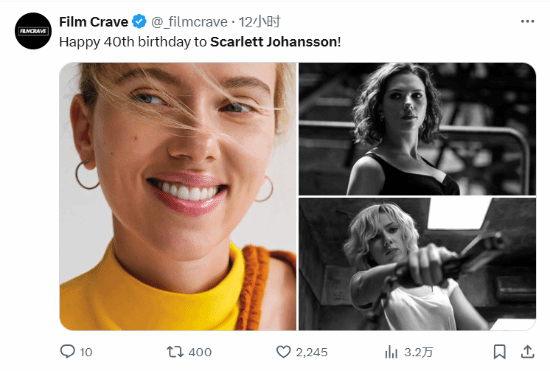Open the Film Crave profile avatar

(33, 31)
